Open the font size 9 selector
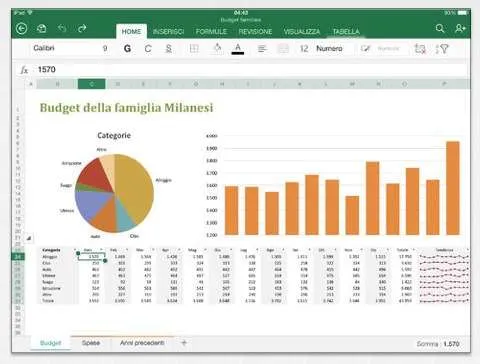Screen dimensions: 480x364 (105, 49)
